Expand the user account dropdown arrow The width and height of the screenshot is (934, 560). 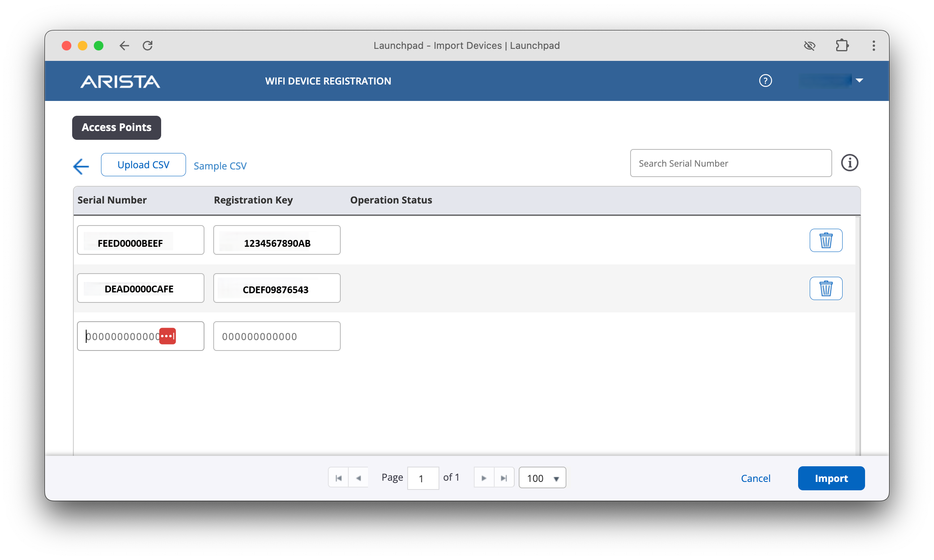(x=859, y=81)
